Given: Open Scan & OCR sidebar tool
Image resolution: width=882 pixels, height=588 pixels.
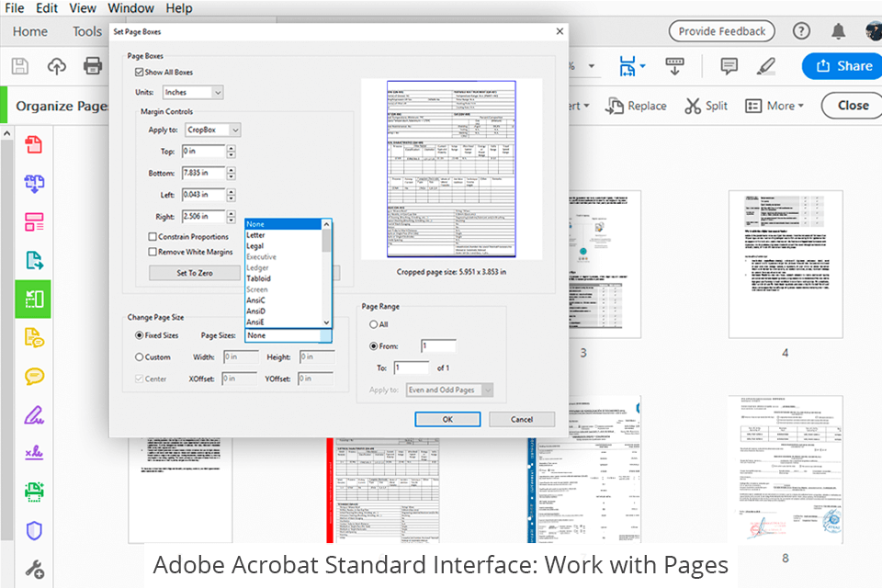Looking at the screenshot, I should [34, 492].
